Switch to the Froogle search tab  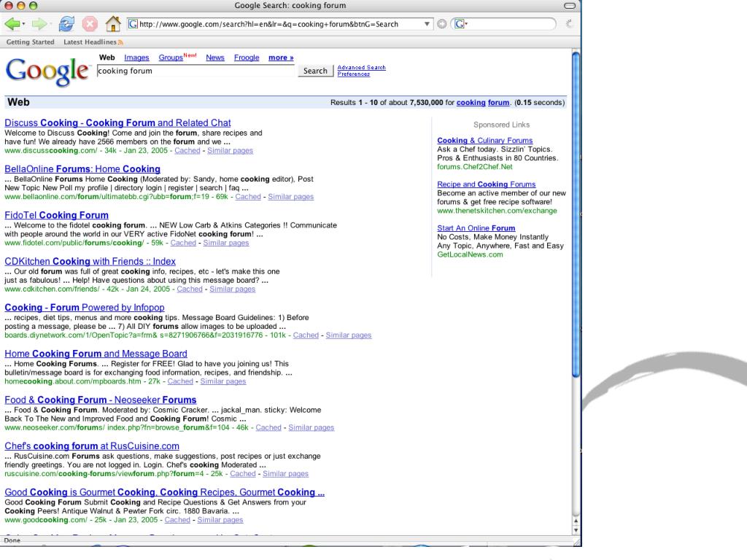[247, 58]
